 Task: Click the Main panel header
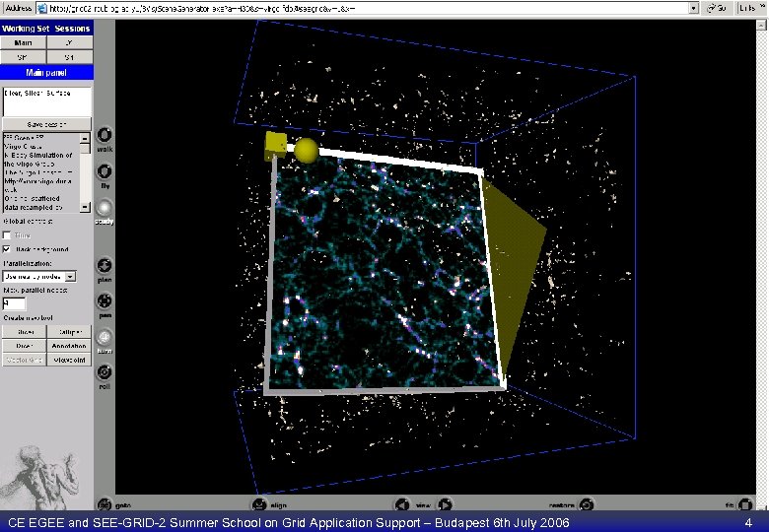point(46,73)
